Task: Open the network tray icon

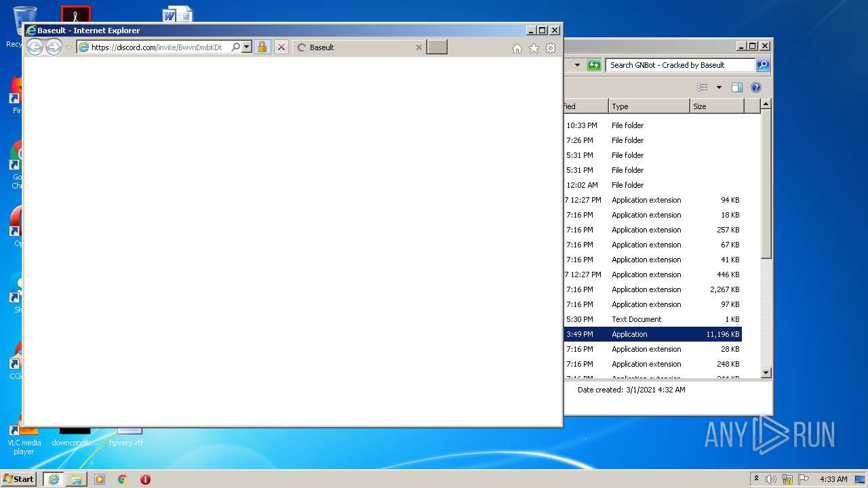Action: coord(787,479)
